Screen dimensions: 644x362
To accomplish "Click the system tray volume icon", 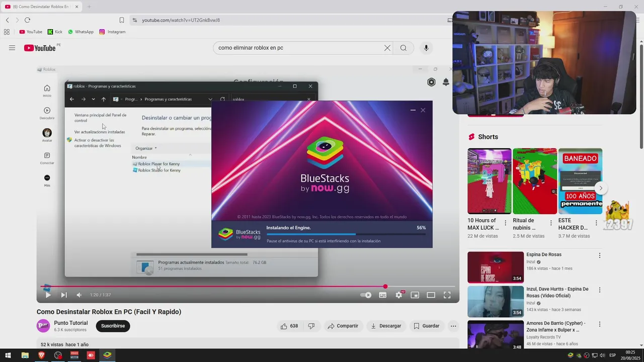I will click(603, 355).
